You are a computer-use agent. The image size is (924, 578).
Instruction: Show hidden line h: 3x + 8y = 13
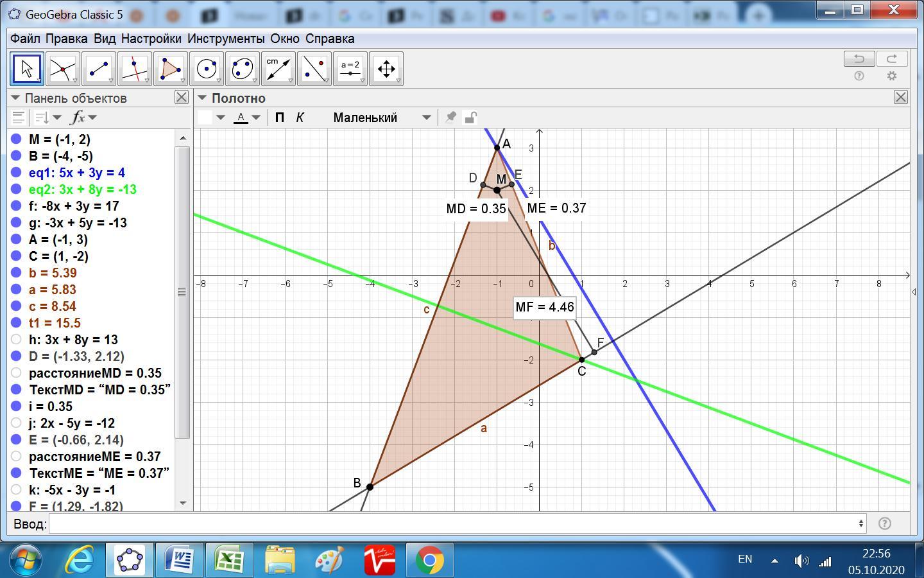tap(17, 340)
